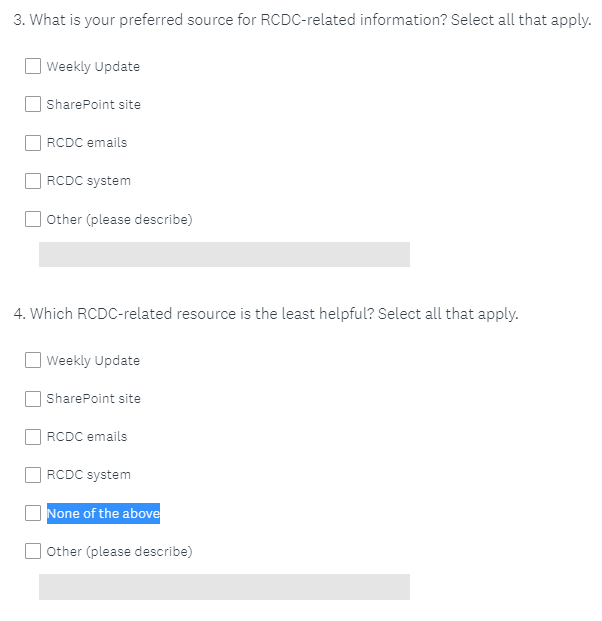Enable RCDC system checkbox for question 4
Image resolution: width=602 pixels, height=621 pixels.
tap(33, 475)
